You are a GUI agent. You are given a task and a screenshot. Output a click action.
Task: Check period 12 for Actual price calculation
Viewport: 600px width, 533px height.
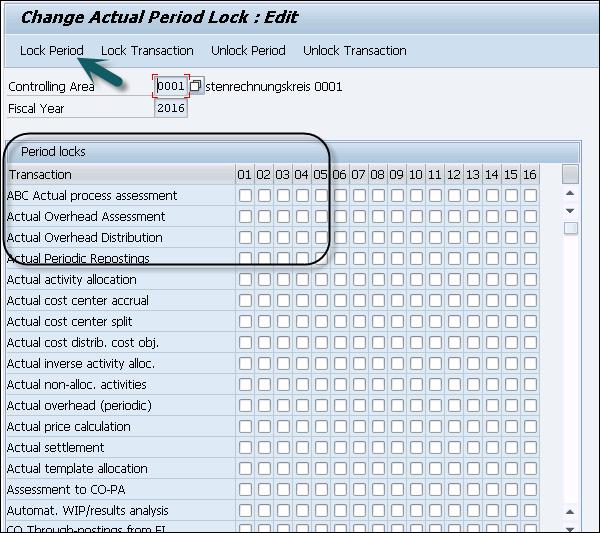point(454,426)
